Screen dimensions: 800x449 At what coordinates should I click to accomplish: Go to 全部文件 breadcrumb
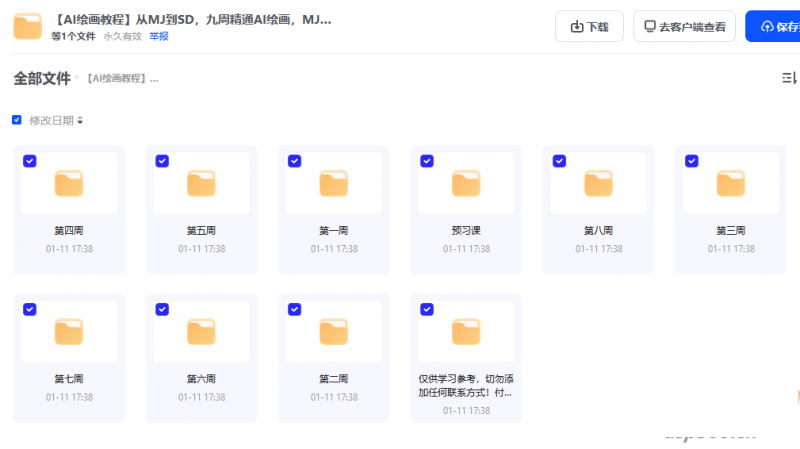point(41,78)
